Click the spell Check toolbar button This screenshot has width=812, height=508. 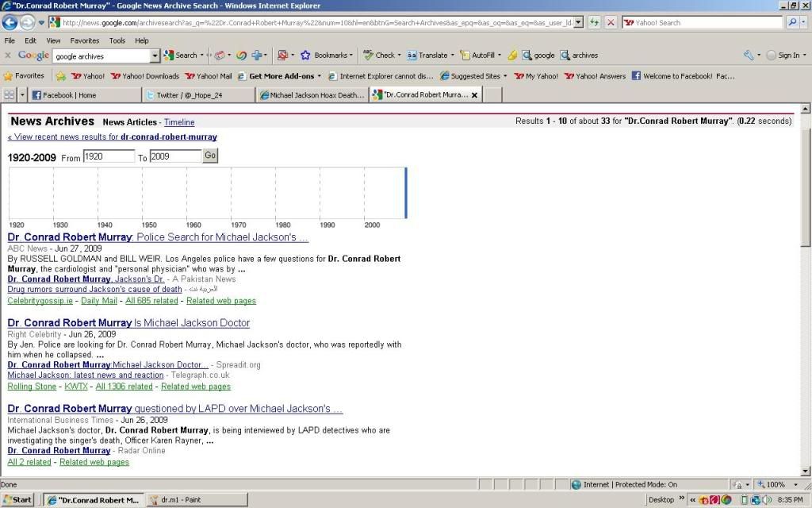point(380,55)
